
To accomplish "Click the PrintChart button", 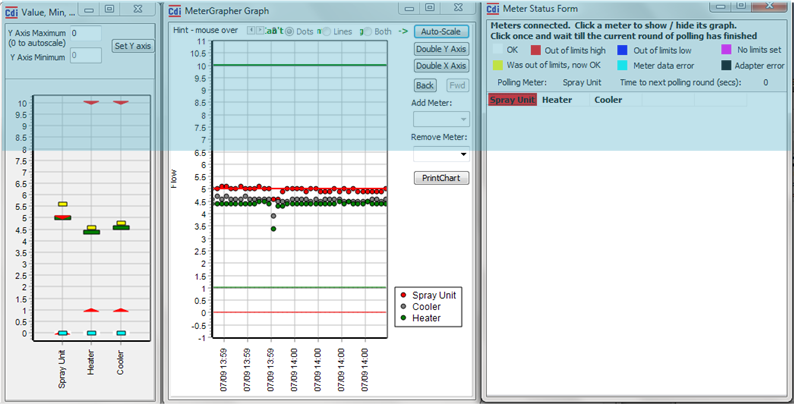I will coord(441,178).
